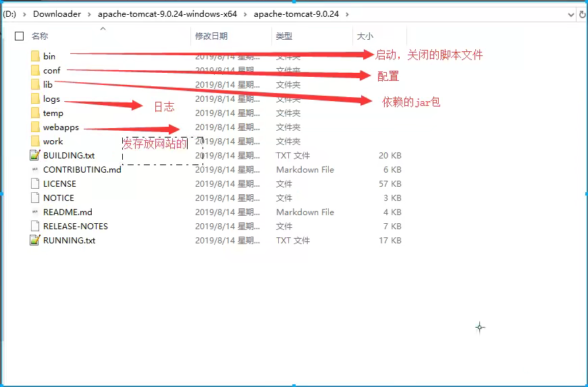Click the 57 KB size of LICENSE
The image size is (588, 387).
pos(390,183)
